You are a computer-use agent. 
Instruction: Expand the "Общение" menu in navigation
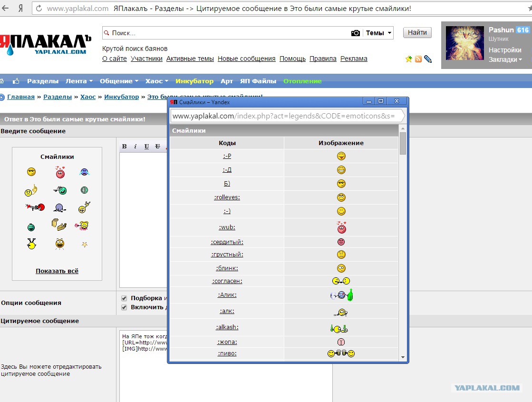[119, 81]
